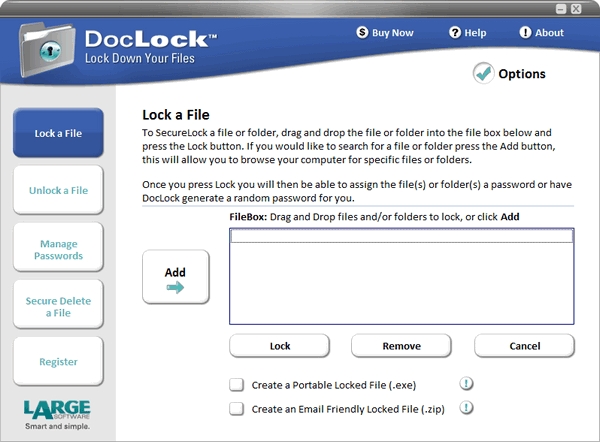Switch to Unlock a File
The height and width of the screenshot is (442, 600).
tap(58, 190)
